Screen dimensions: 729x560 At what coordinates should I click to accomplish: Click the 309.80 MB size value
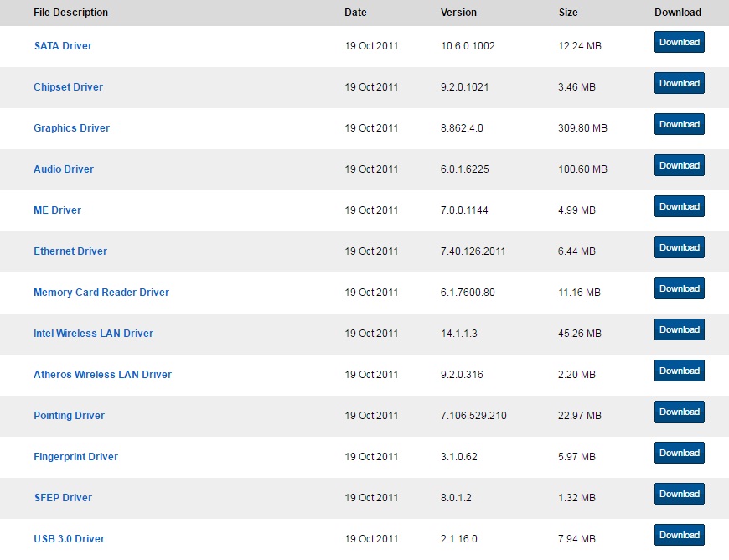(583, 128)
